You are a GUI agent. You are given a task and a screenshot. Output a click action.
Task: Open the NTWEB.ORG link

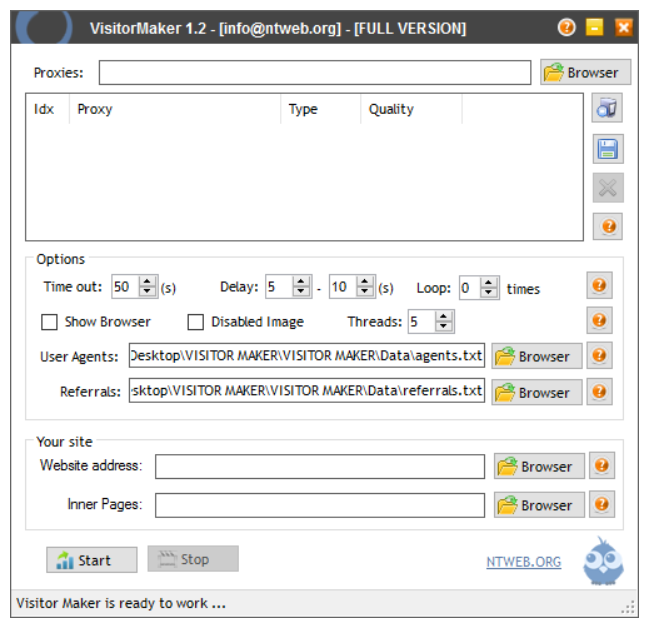click(x=524, y=562)
